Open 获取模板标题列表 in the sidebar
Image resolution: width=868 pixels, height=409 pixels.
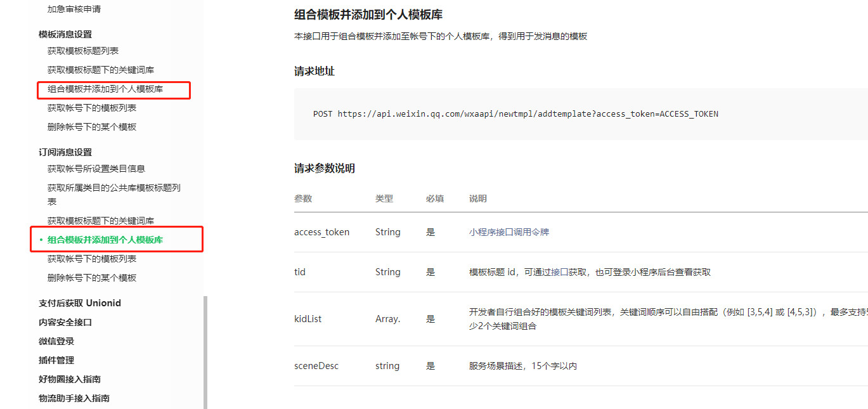point(83,51)
